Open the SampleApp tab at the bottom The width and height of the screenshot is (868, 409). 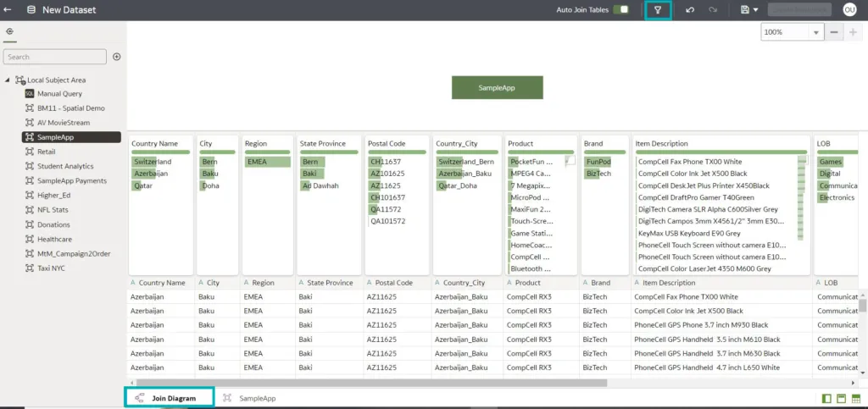(256, 398)
